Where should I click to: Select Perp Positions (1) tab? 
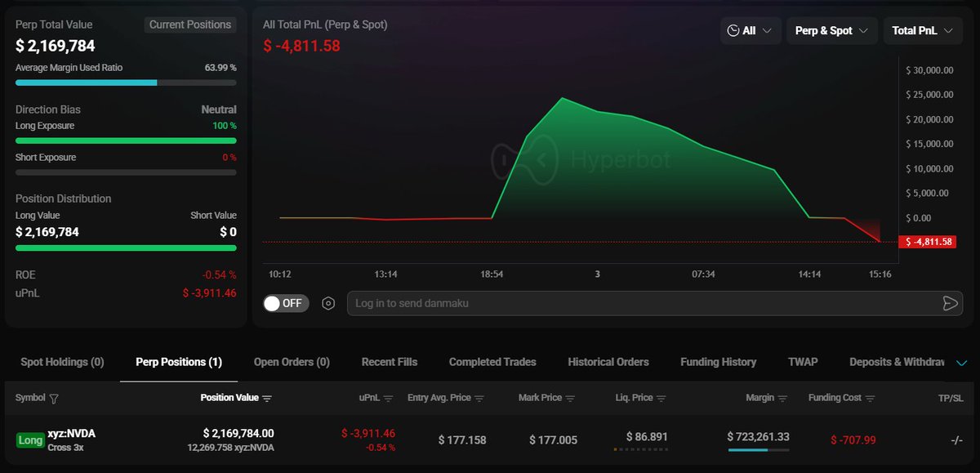pos(179,362)
